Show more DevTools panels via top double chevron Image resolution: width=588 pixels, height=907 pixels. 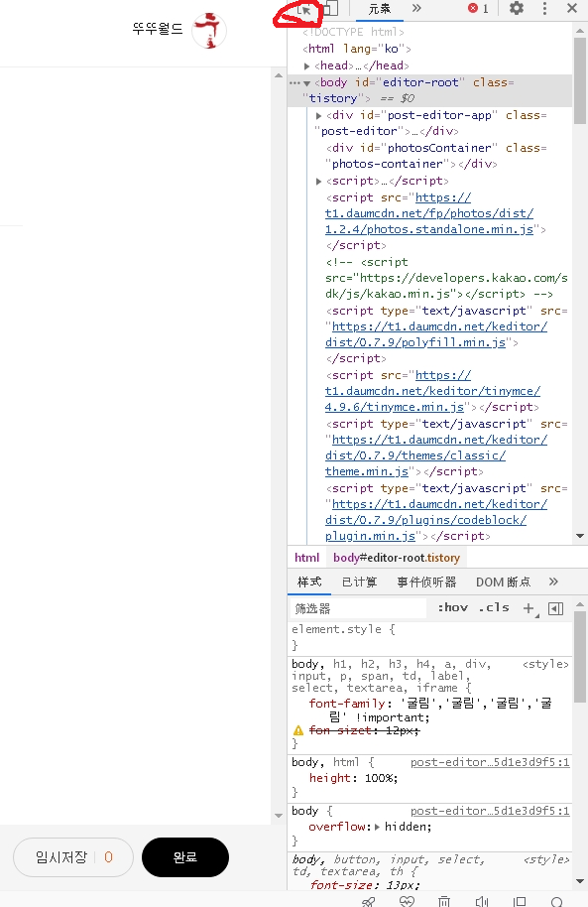coord(416,8)
